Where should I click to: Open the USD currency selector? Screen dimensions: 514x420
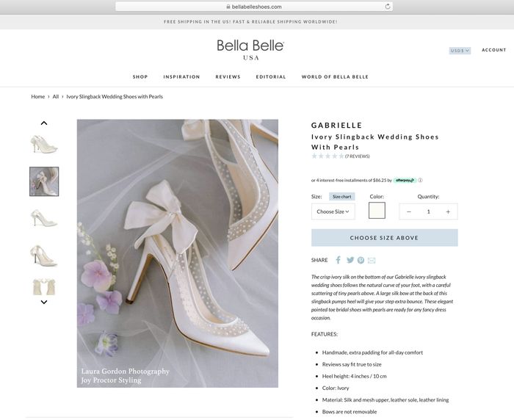[x=460, y=51]
